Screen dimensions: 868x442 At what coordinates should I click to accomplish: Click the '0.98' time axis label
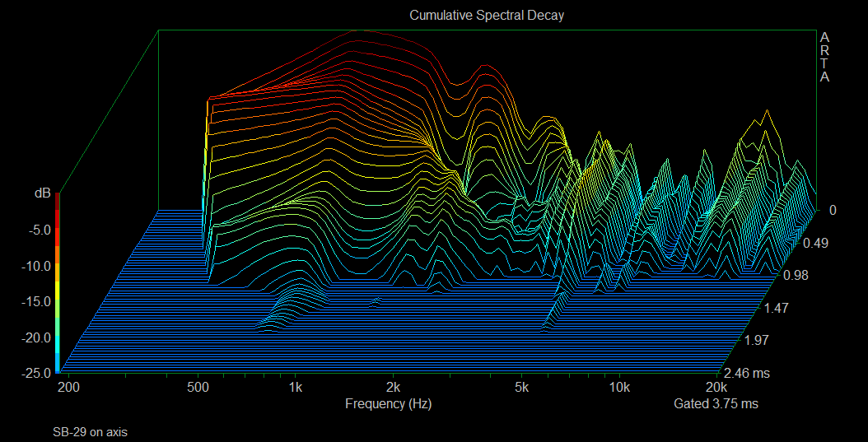tap(796, 276)
